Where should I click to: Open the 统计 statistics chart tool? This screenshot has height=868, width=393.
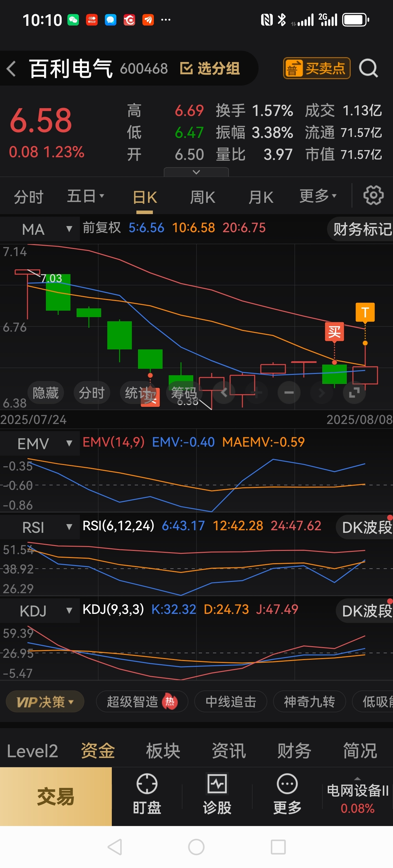click(x=138, y=393)
